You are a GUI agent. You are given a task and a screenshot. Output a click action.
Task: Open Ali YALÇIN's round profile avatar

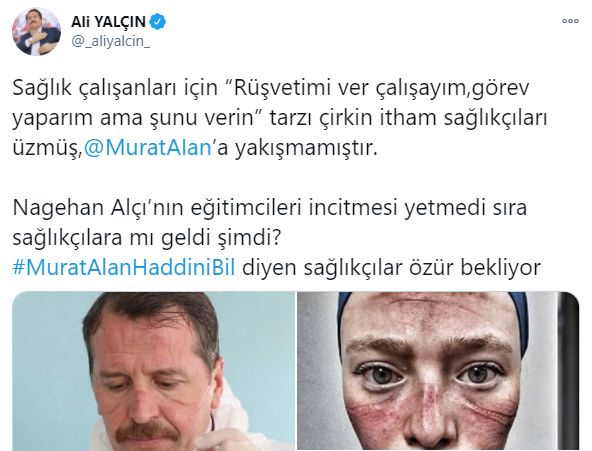[x=36, y=31]
